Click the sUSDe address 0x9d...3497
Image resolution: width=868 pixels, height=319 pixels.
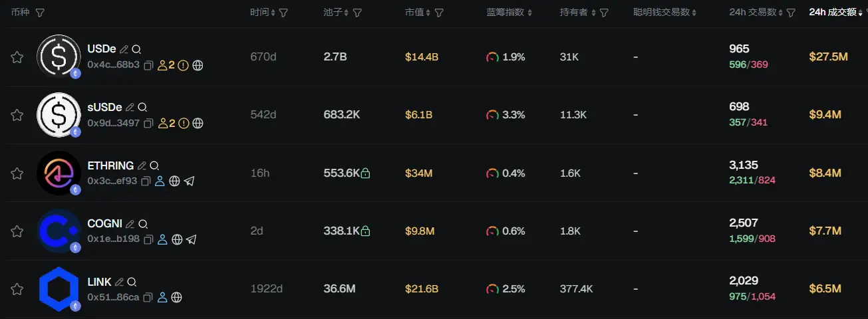click(x=113, y=123)
